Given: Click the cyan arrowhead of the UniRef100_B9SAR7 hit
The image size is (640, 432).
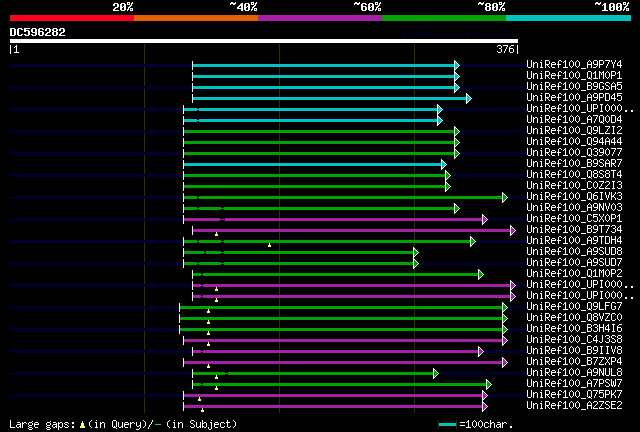Looking at the screenshot, I should pyautogui.click(x=444, y=165).
